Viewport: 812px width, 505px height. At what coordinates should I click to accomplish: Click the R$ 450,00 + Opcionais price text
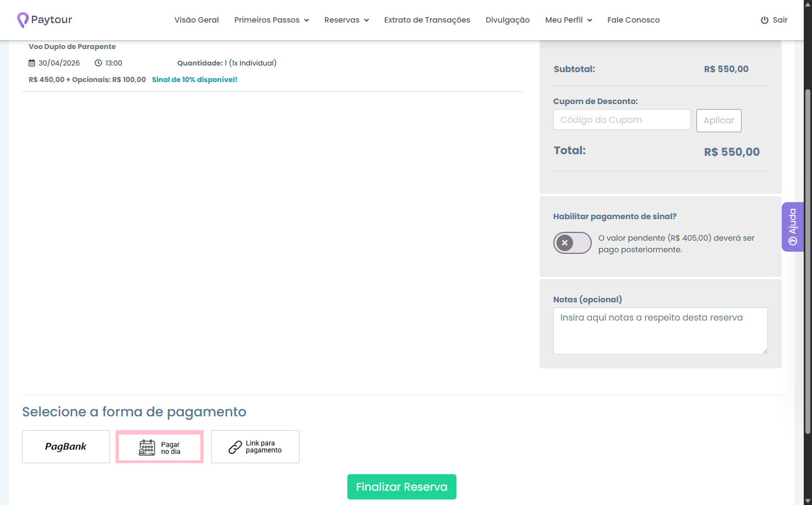coord(87,80)
